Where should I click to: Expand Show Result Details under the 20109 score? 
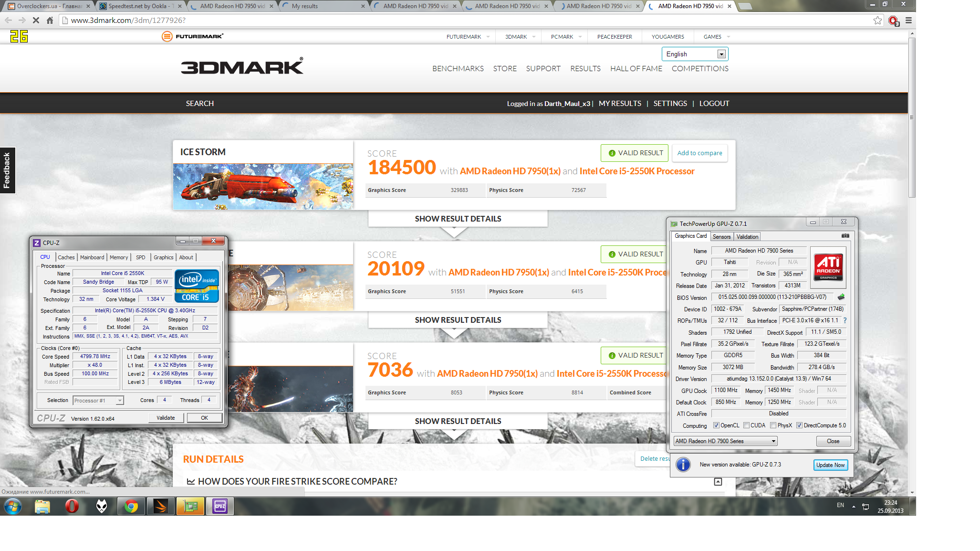[458, 320]
